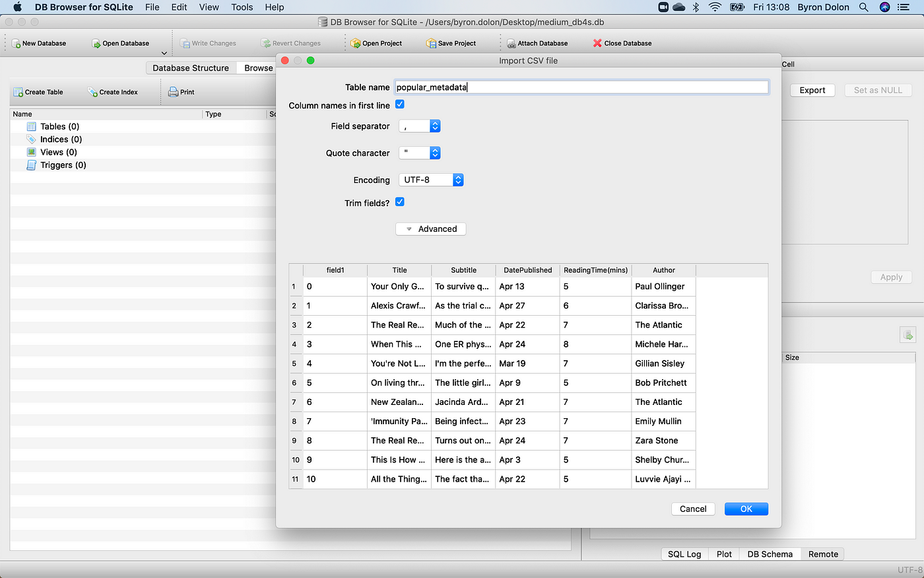924x578 pixels.
Task: Click the ReadingTime(mins) column header
Action: click(x=595, y=270)
